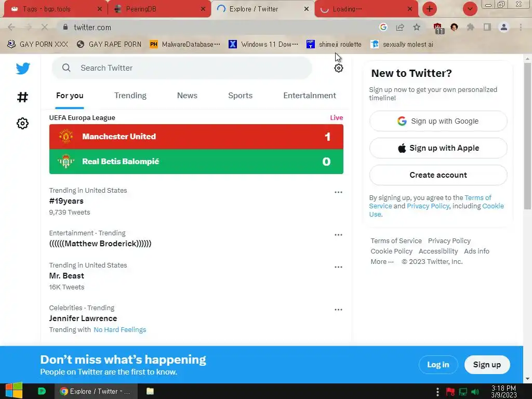Expand the More … footer menu

[382, 262]
